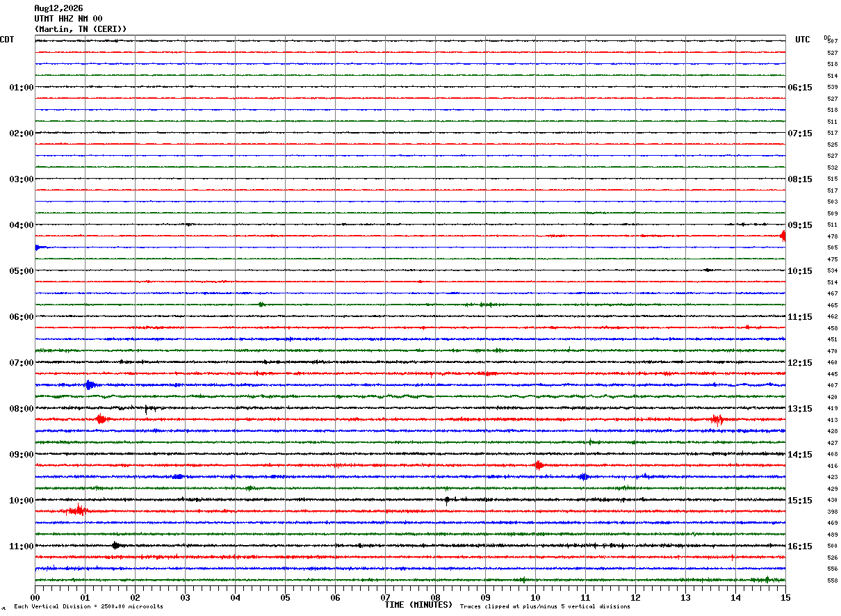Click the minute 07 axis tick label

pyautogui.click(x=385, y=597)
